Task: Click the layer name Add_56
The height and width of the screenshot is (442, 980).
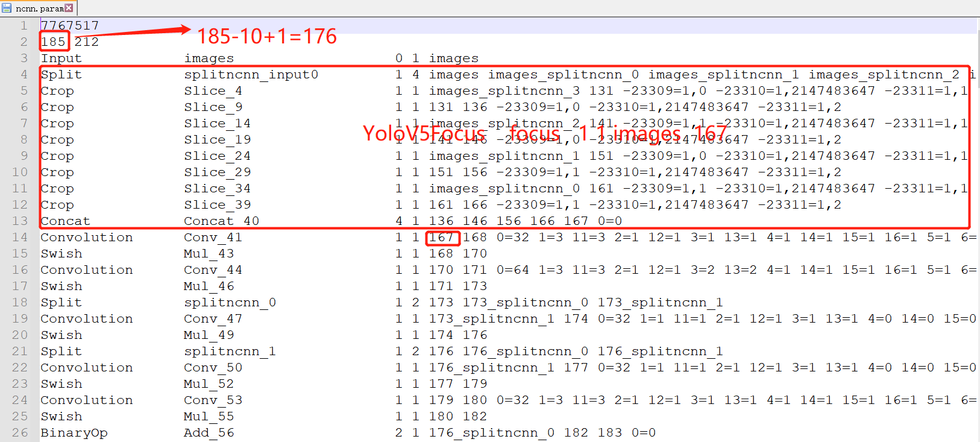Action: point(209,432)
